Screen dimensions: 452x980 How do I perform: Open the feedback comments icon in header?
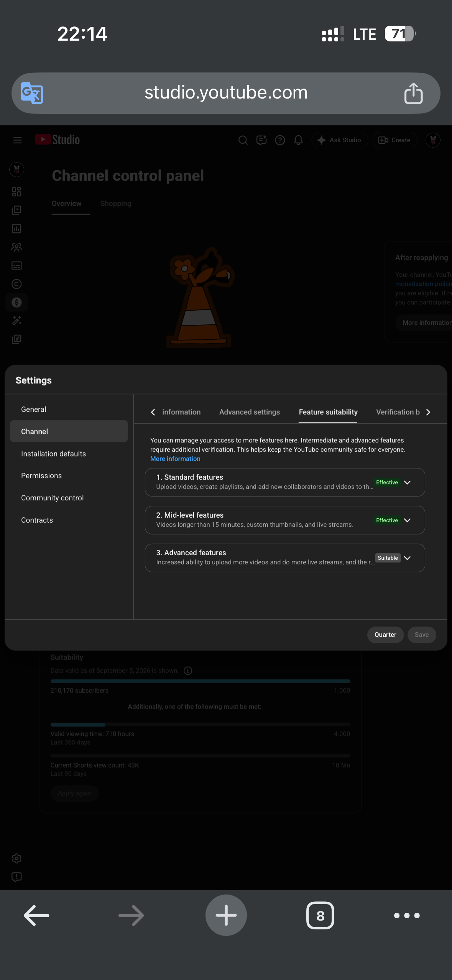click(x=261, y=140)
